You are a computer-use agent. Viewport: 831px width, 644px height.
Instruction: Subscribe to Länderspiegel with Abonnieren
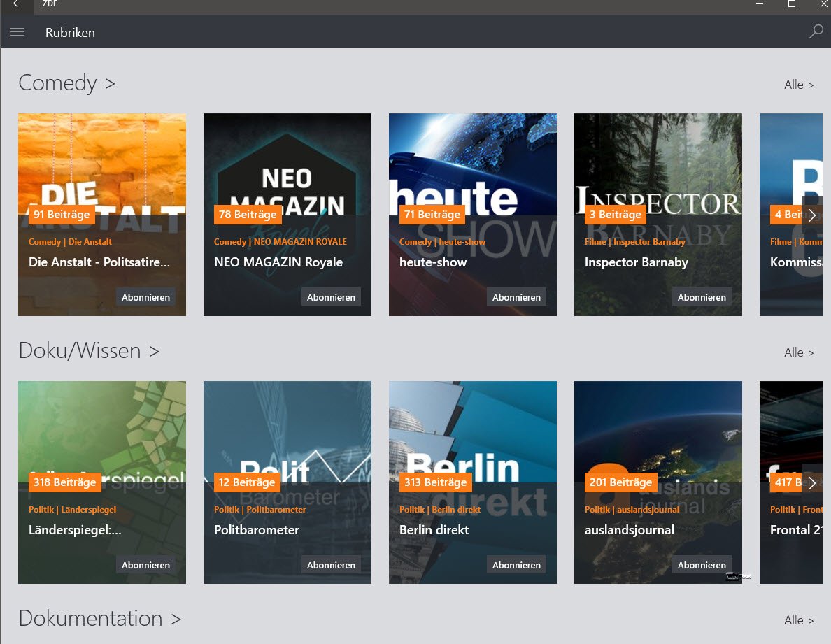pos(145,565)
